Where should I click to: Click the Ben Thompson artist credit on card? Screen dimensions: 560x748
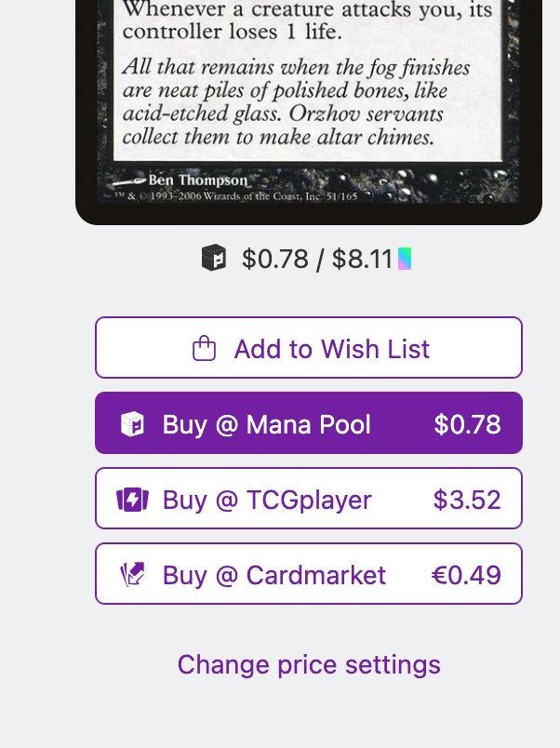coord(197,180)
